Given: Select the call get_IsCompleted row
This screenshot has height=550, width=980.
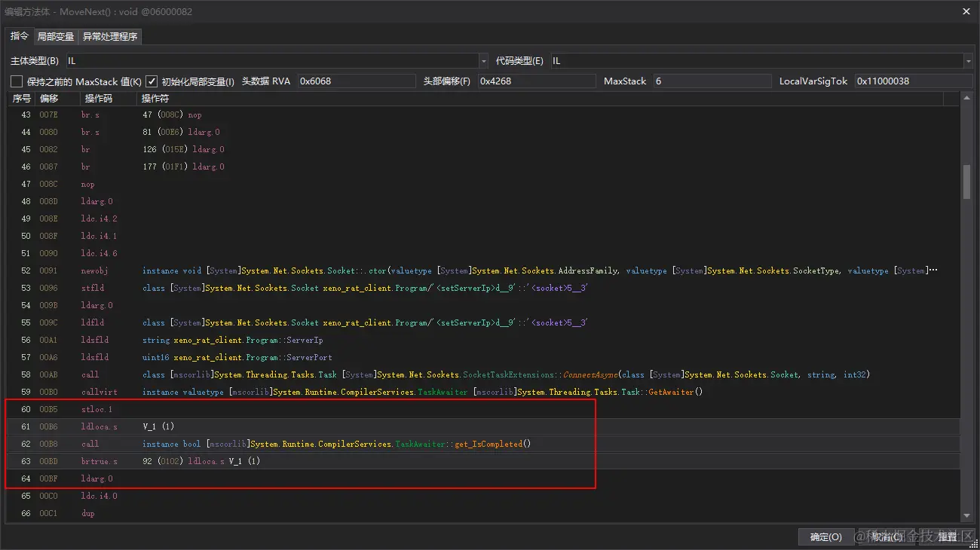Looking at the screenshot, I should click(483, 444).
